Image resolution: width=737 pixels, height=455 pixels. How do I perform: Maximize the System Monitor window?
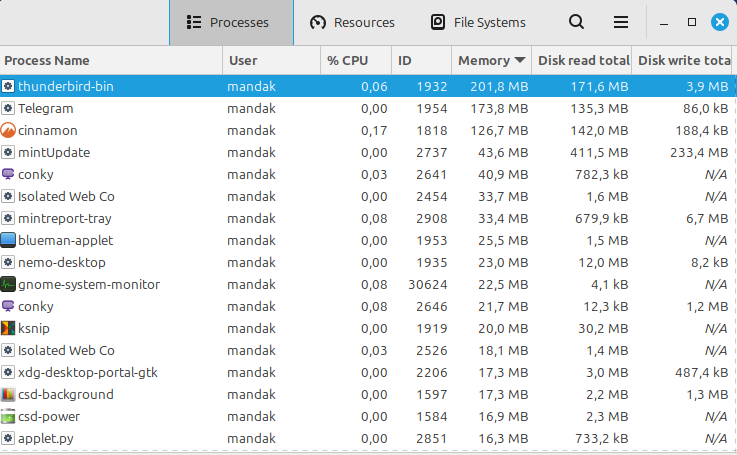tap(691, 22)
